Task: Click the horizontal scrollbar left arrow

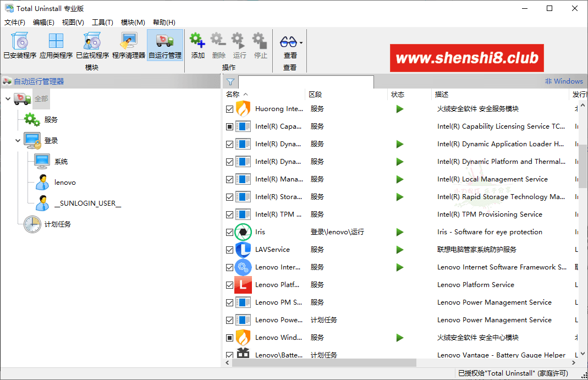Action: coord(227,363)
